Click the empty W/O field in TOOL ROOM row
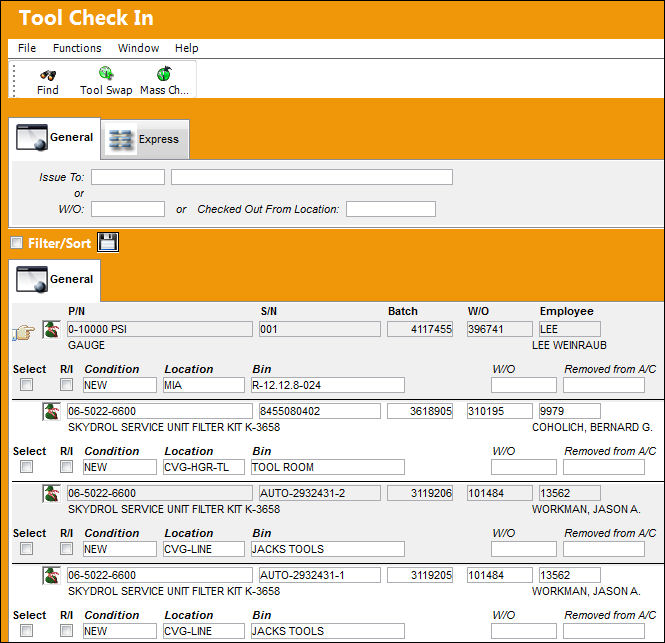This screenshot has width=665, height=643. pyautogui.click(x=524, y=467)
